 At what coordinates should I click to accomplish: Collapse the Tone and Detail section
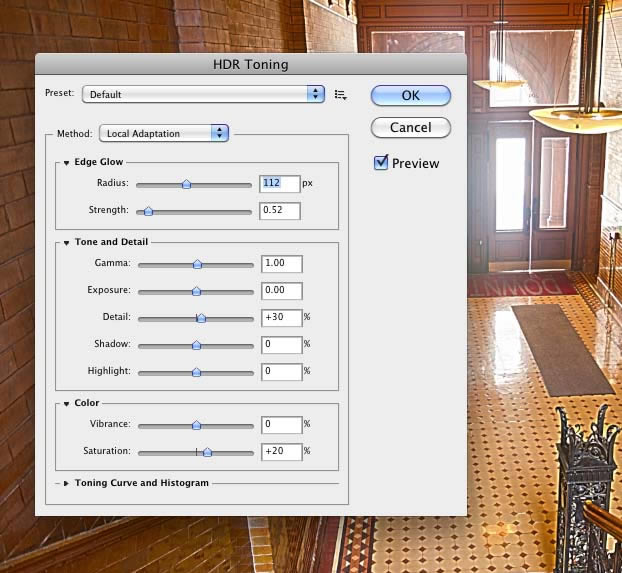coord(66,242)
